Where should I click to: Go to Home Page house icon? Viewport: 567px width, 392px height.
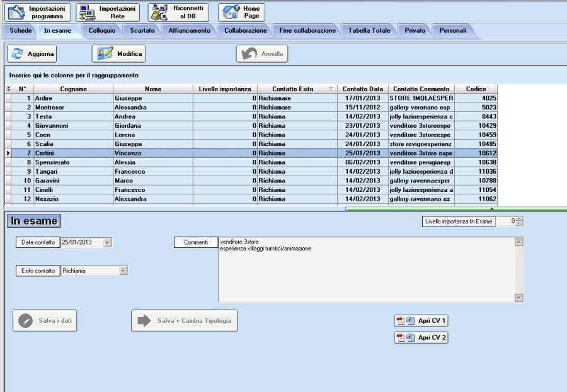pos(231,13)
